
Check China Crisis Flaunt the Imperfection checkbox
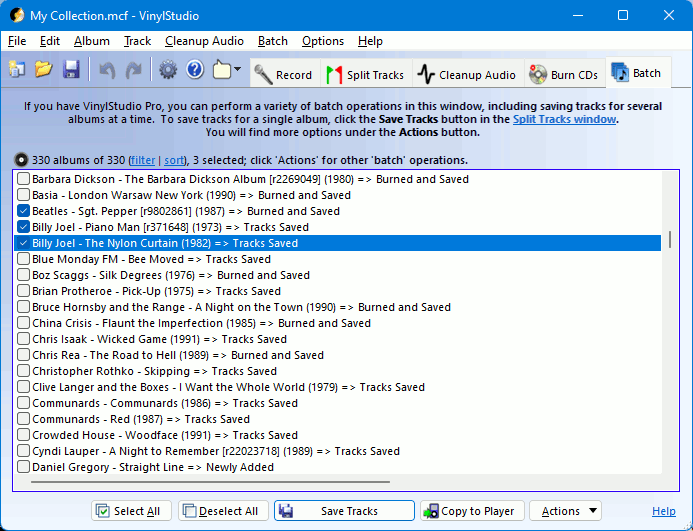pyautogui.click(x=23, y=323)
